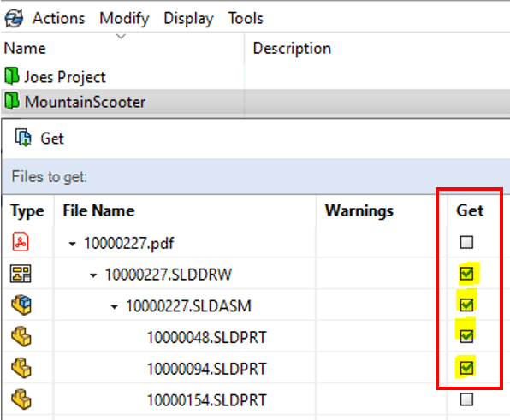Check the Get box for 10000154.SLDPRT

click(x=466, y=399)
